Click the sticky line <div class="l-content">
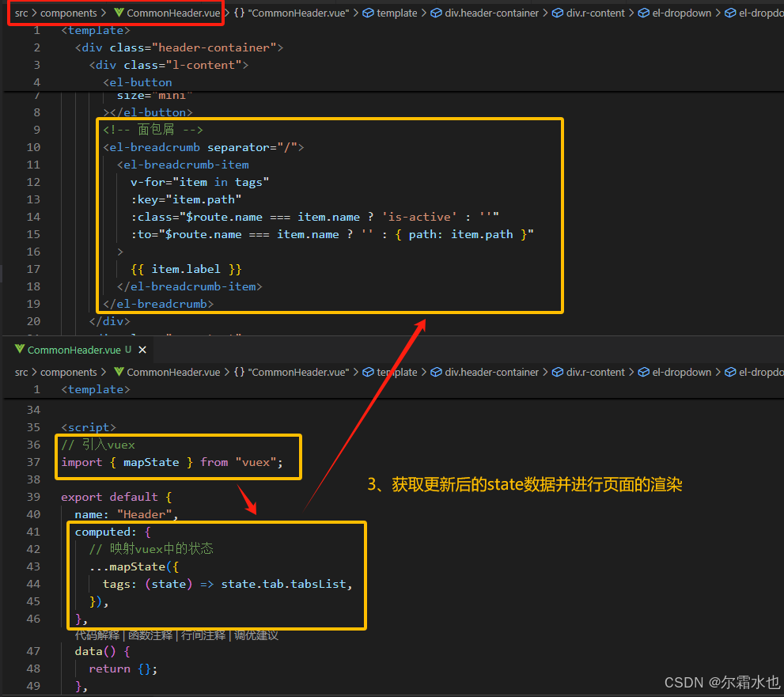 [x=169, y=65]
